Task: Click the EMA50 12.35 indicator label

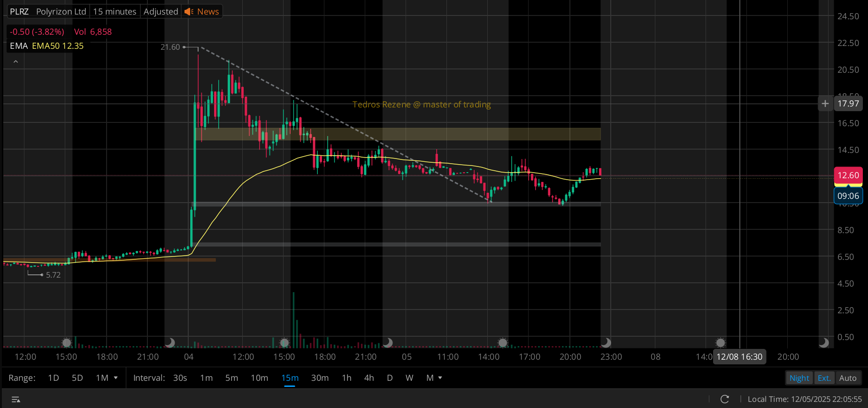Action: click(x=58, y=46)
